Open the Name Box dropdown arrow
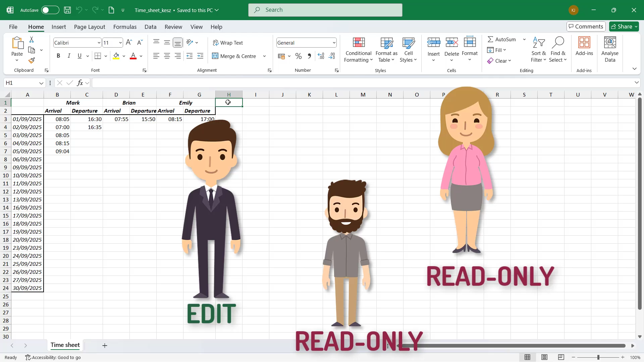 pos(41,83)
